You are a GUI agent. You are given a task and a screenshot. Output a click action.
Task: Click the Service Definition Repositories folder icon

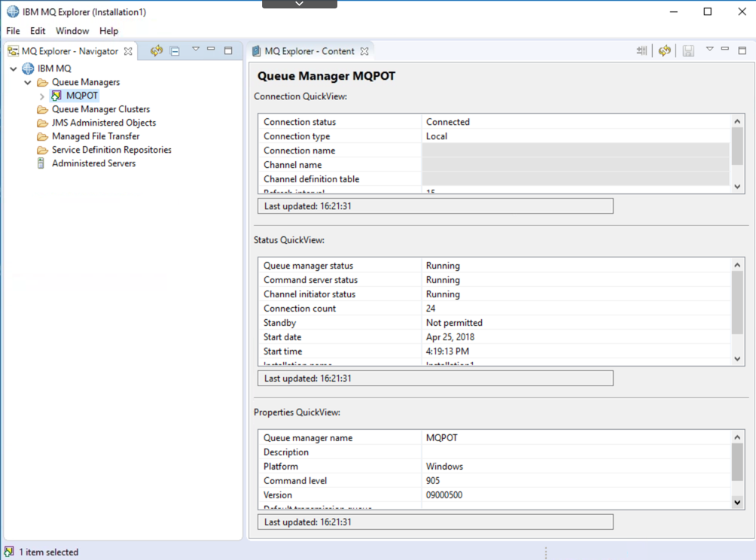(x=42, y=150)
